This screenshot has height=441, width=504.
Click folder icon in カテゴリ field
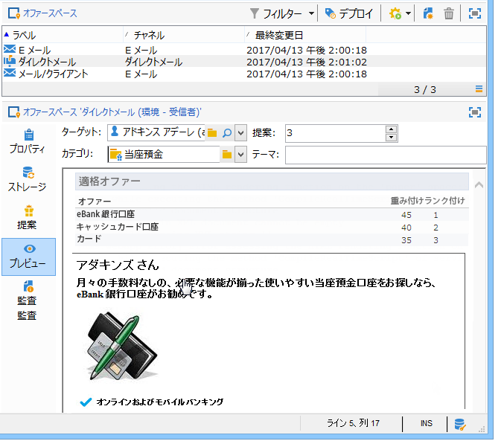tap(227, 155)
